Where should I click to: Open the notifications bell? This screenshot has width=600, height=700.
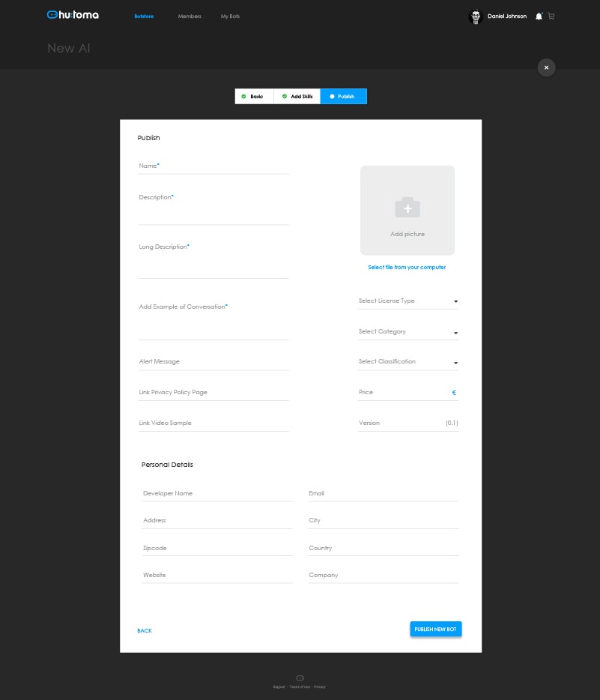click(x=539, y=16)
